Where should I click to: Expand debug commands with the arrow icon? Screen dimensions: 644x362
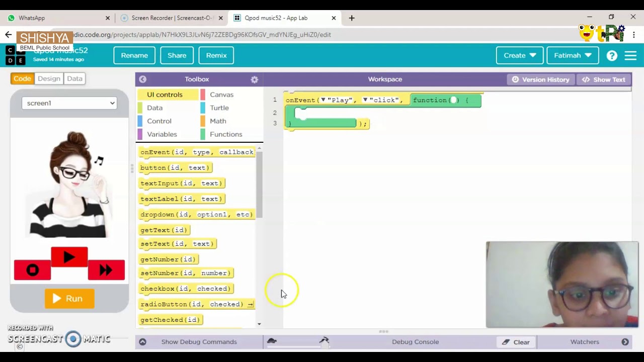coord(142,342)
